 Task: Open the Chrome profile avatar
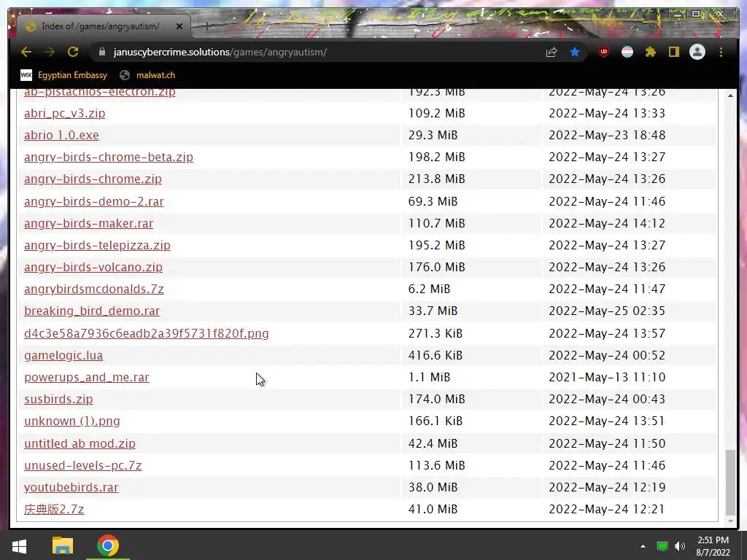point(697,52)
